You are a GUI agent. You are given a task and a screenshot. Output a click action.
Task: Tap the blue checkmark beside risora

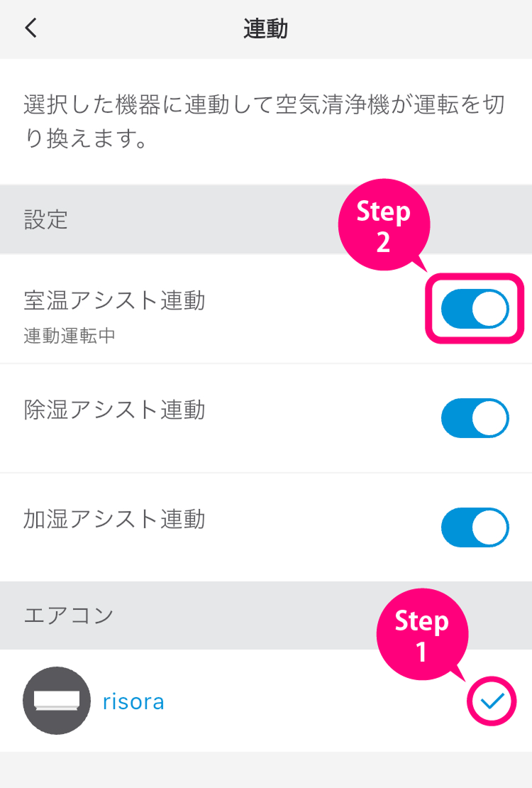click(x=492, y=701)
